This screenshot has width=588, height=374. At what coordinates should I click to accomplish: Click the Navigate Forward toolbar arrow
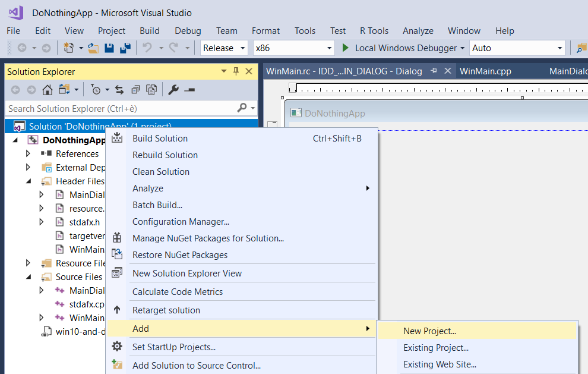[46, 48]
